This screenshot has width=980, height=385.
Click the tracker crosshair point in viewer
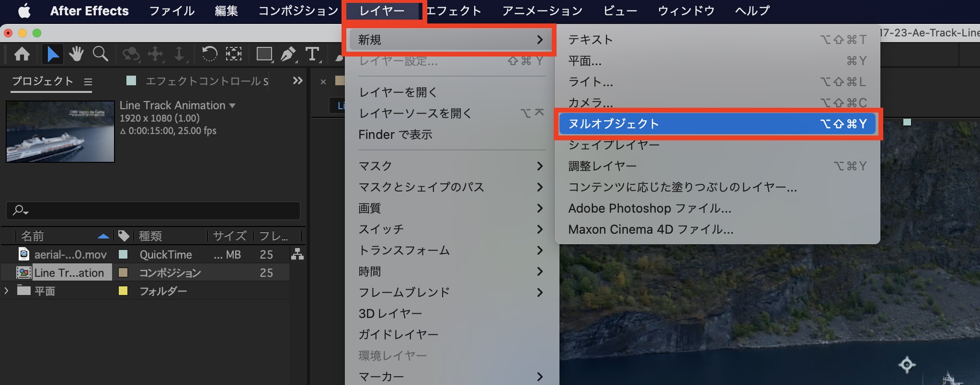tap(907, 365)
